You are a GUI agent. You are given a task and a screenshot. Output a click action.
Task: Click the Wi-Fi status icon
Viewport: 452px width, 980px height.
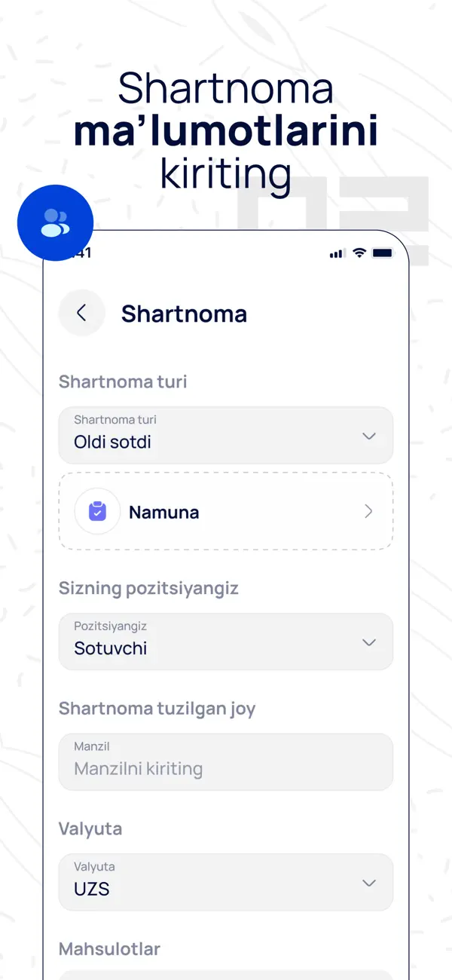(x=359, y=253)
